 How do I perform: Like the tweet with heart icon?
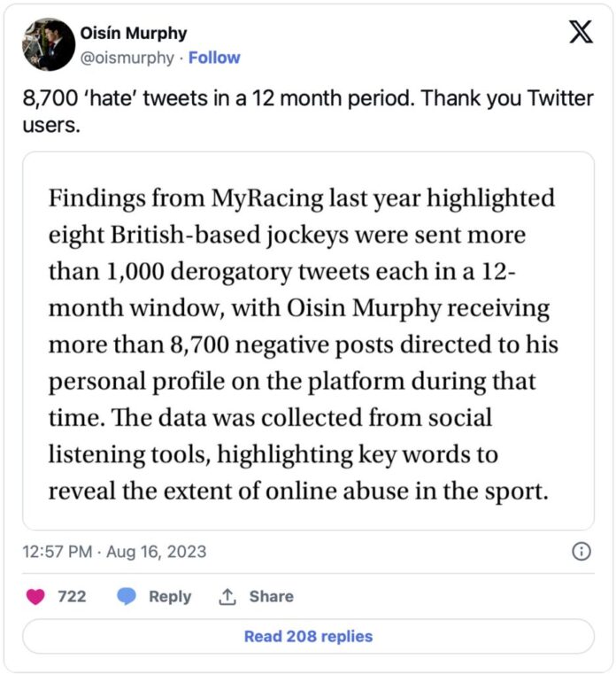pyautogui.click(x=35, y=597)
